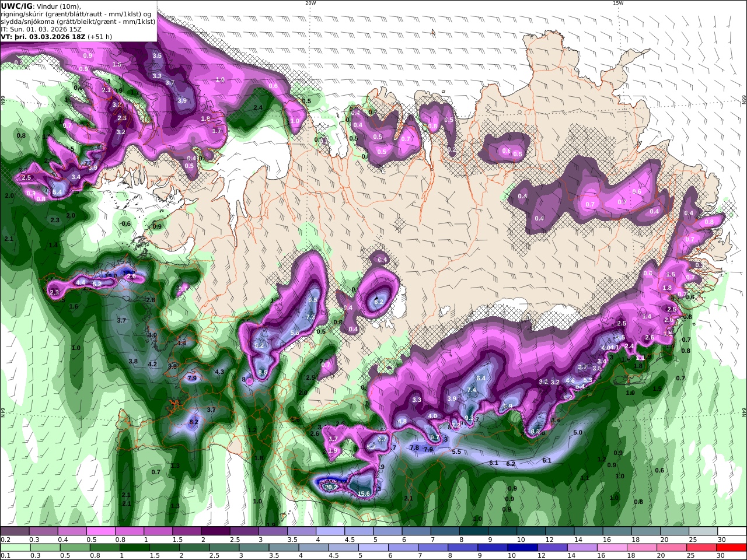The image size is (747, 560).
Task: Pick the light lavender 4 snow legend swatch
Action: click(x=330, y=531)
